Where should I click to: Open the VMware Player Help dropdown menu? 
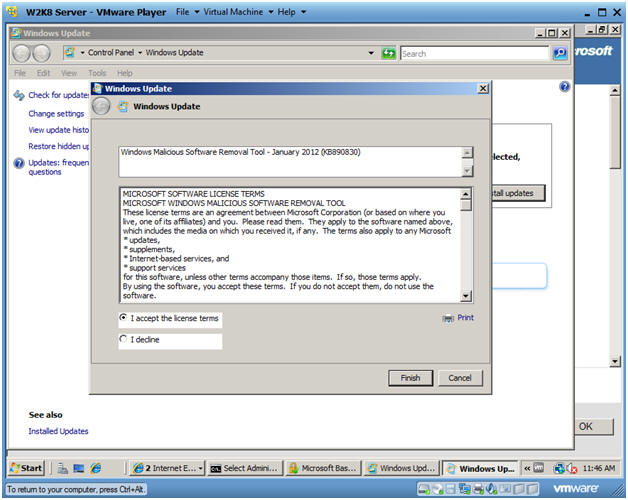point(292,12)
